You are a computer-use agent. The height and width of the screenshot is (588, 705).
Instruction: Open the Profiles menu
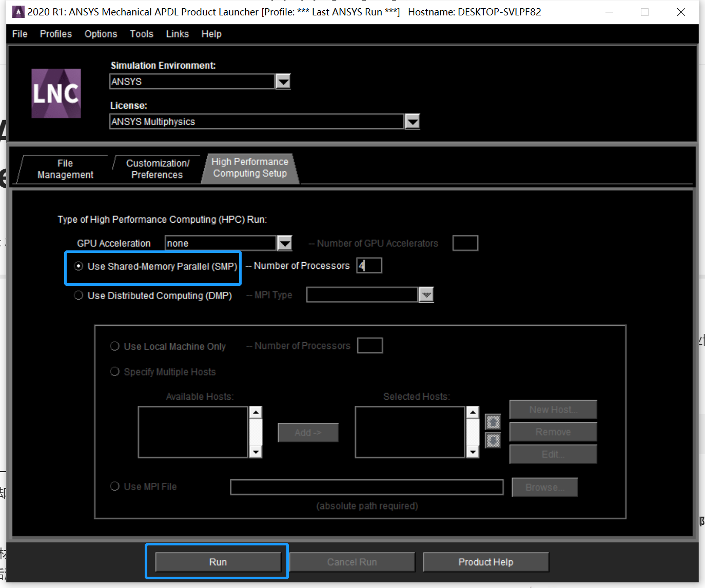(x=56, y=34)
